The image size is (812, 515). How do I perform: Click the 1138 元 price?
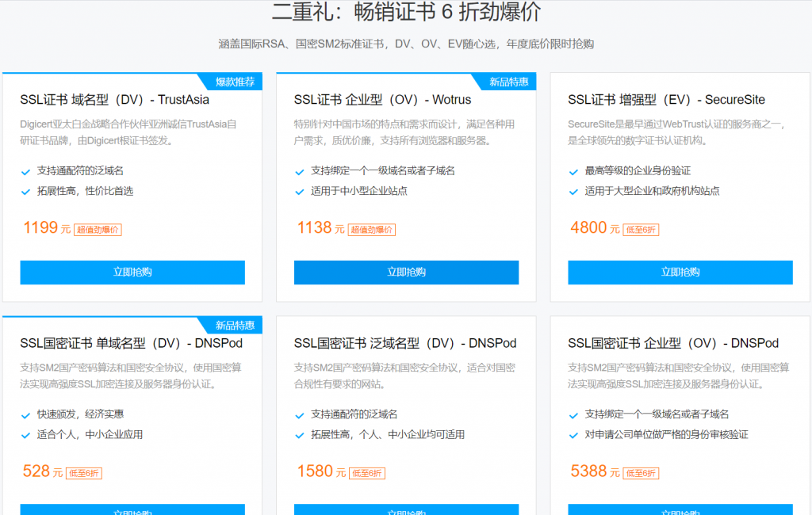pyautogui.click(x=320, y=227)
